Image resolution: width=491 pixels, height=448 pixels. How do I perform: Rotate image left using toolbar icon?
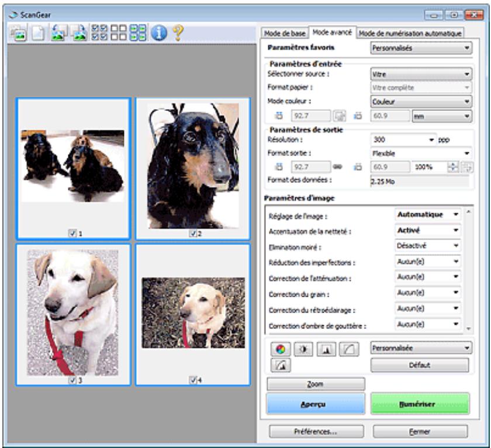(x=59, y=33)
